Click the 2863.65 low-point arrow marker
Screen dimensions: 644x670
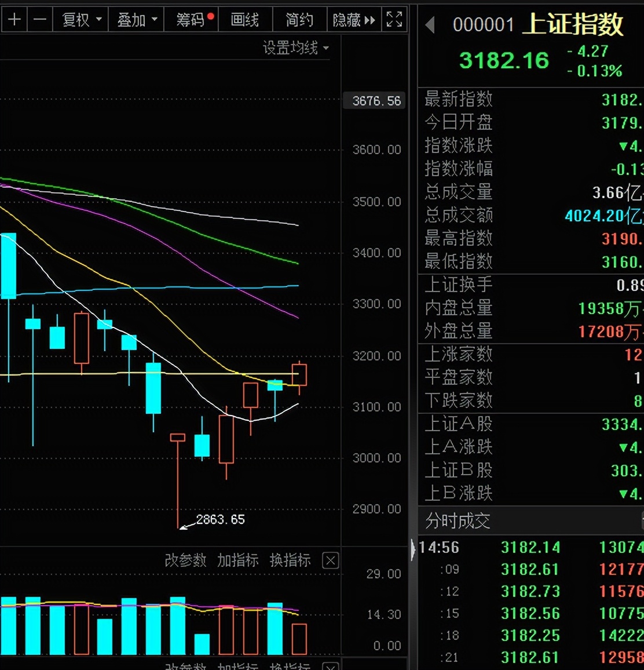pyautogui.click(x=184, y=527)
